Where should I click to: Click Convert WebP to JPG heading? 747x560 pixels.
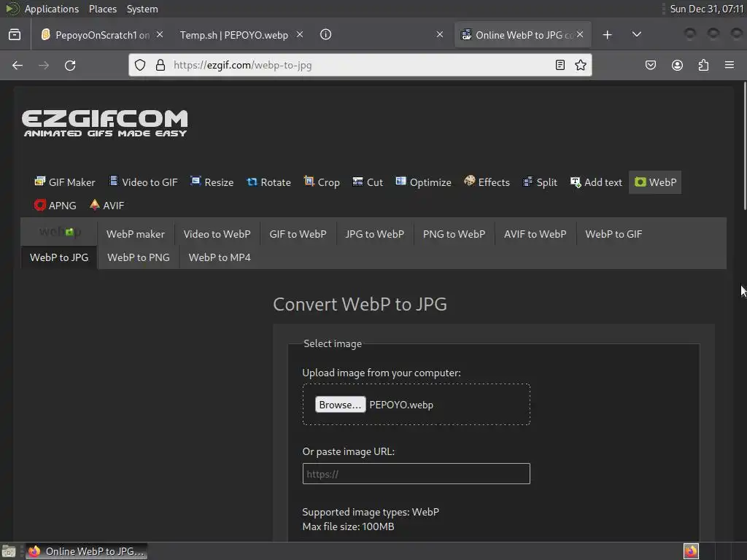point(360,304)
